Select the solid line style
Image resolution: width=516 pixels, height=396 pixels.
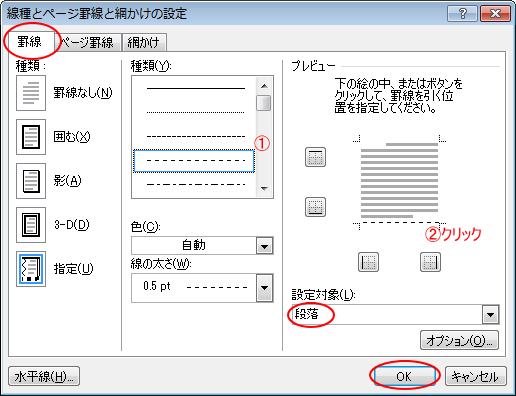[196, 88]
